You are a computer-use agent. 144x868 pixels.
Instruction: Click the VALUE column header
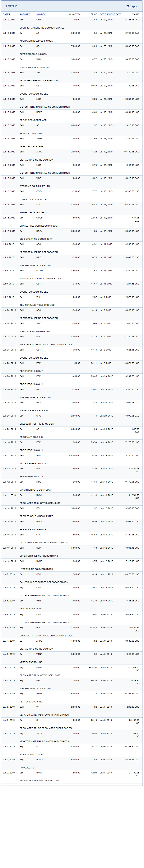click(135, 15)
